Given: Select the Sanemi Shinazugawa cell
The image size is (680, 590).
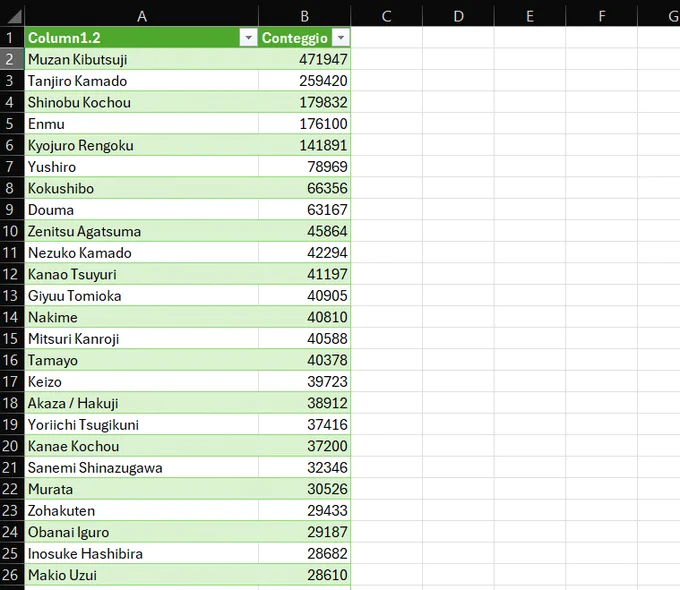Looking at the screenshot, I should point(141,467).
